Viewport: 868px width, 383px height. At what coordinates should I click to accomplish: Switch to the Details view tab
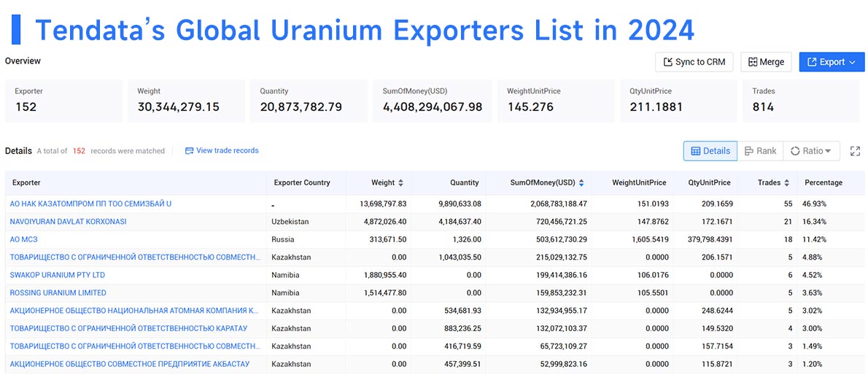pyautogui.click(x=710, y=151)
